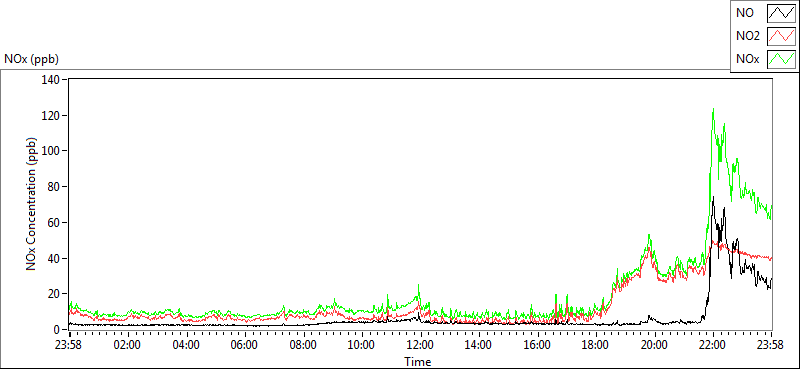Click the NO plot legend line icon
800x369 pixels.
(781, 14)
